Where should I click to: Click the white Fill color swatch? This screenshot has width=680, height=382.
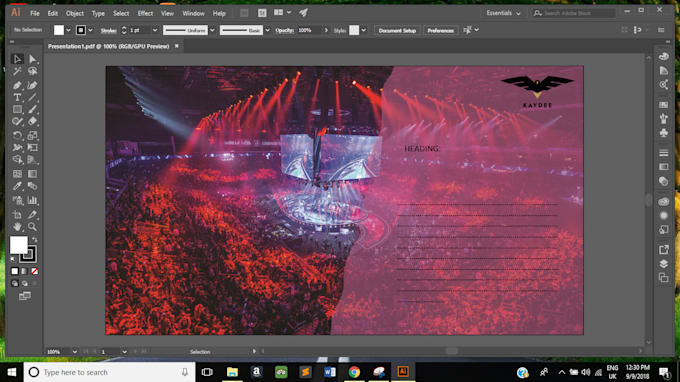click(19, 245)
